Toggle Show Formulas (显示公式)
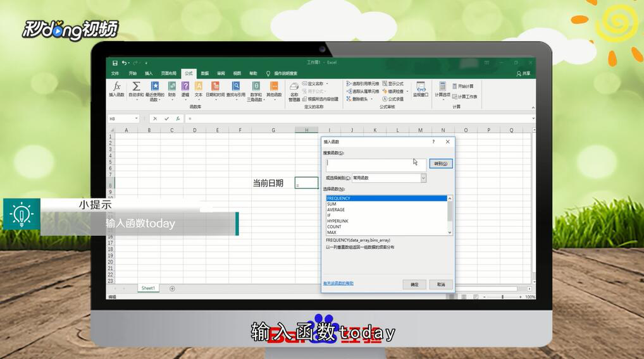Viewport: 644px width, 359px height. [393, 83]
